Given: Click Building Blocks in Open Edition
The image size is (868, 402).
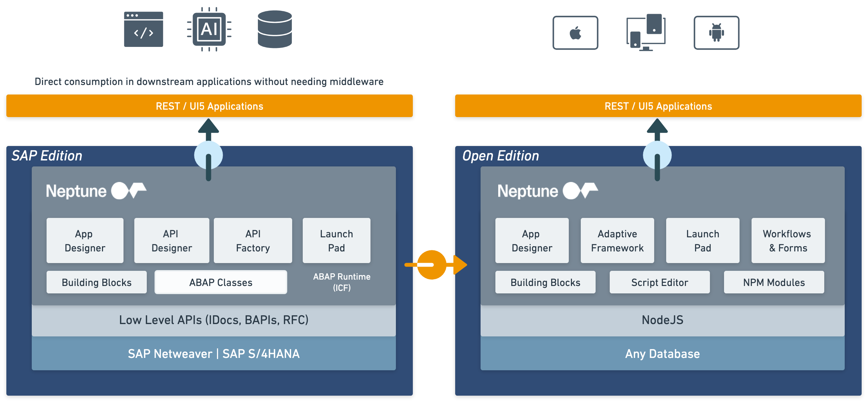Looking at the screenshot, I should pos(545,282).
